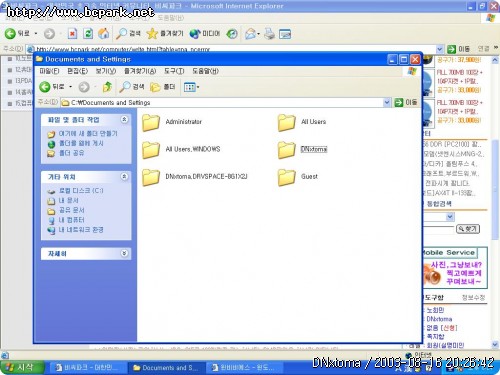Click Search magnifier in Explorer toolbar
The image size is (500, 375).
[x=132, y=87]
